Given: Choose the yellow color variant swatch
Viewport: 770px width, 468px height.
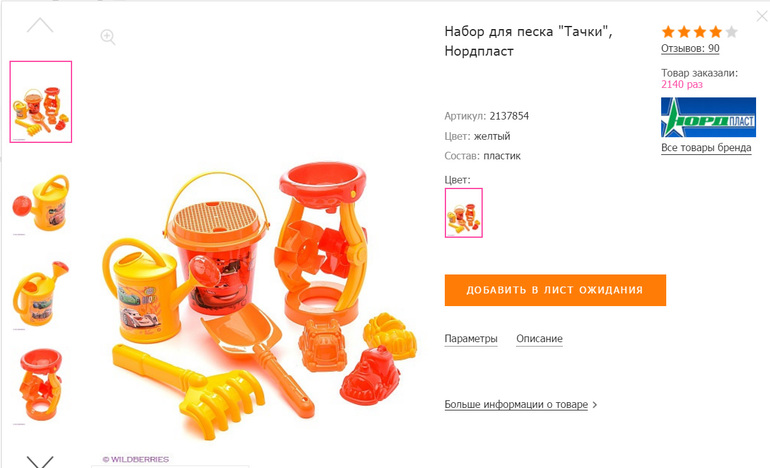Looking at the screenshot, I should [x=464, y=213].
